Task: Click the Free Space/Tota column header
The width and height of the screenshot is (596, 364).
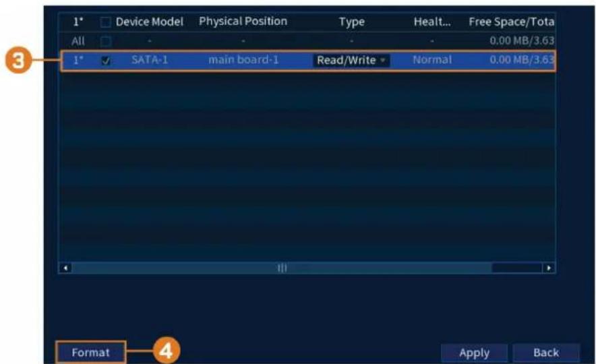Action: coord(511,22)
